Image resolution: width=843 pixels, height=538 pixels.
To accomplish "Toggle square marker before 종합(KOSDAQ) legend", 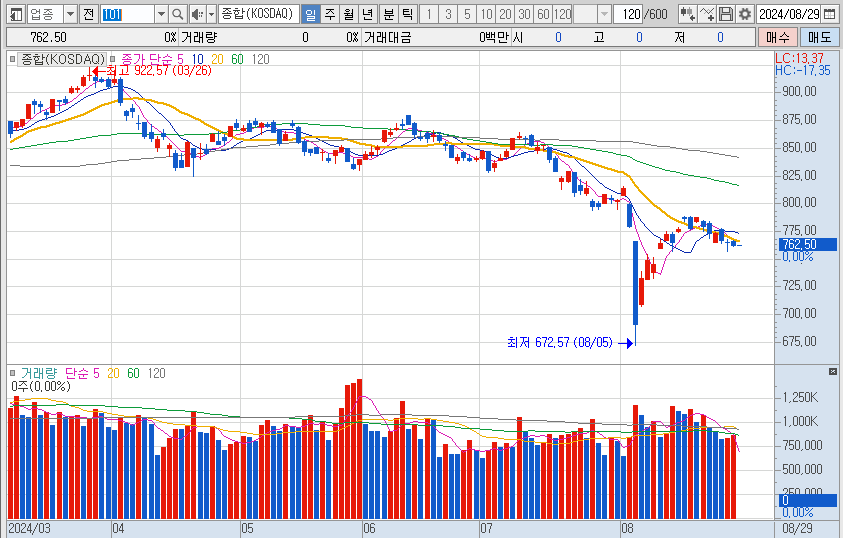I will pos(12,59).
